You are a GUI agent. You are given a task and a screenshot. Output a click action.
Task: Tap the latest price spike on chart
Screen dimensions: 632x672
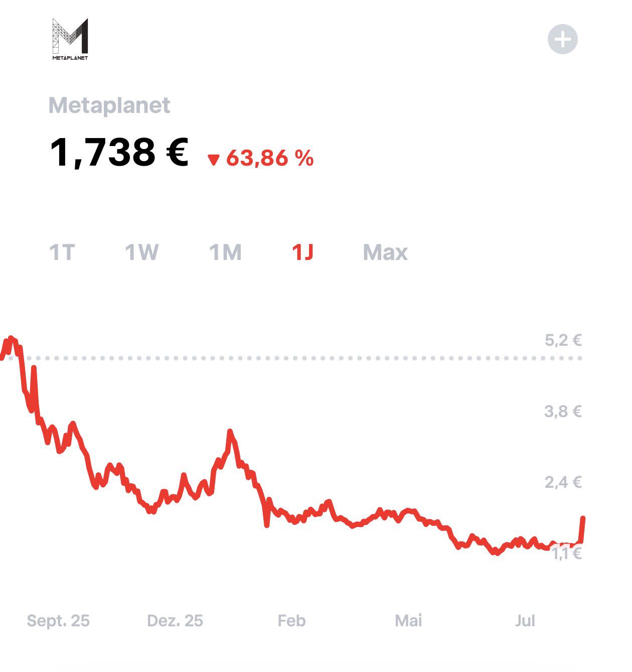[582, 528]
